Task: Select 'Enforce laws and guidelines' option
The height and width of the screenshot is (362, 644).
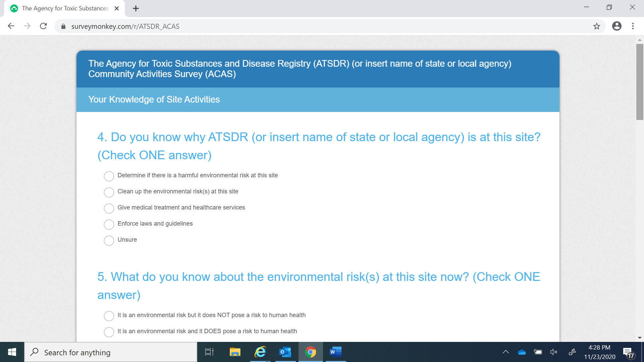Action: tap(109, 224)
